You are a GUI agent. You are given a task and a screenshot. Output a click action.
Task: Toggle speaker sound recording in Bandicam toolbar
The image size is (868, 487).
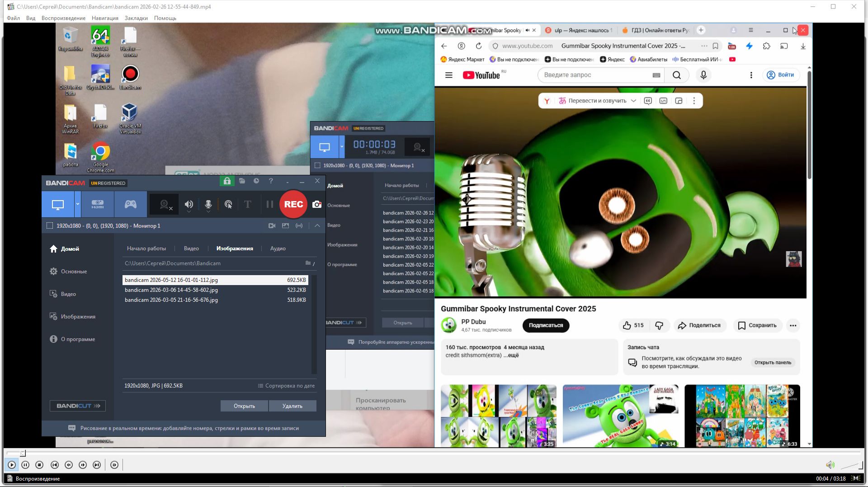point(189,205)
